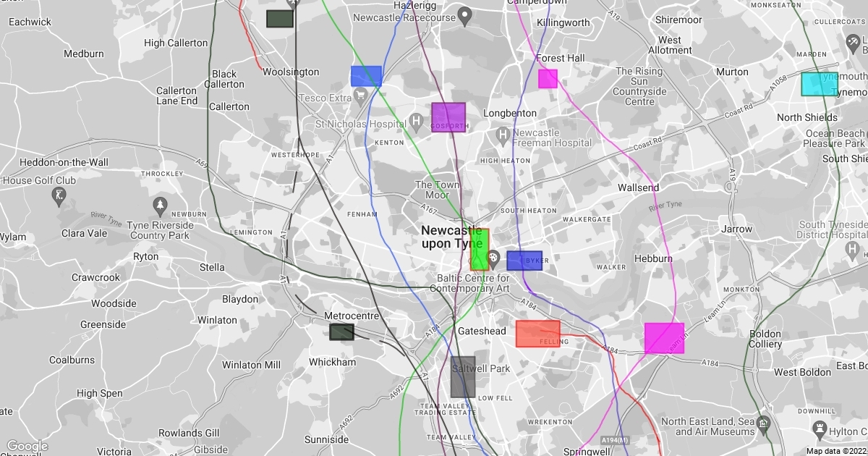Viewport: 868px width, 456px height.
Task: Open the Google logo link
Action: [27, 446]
